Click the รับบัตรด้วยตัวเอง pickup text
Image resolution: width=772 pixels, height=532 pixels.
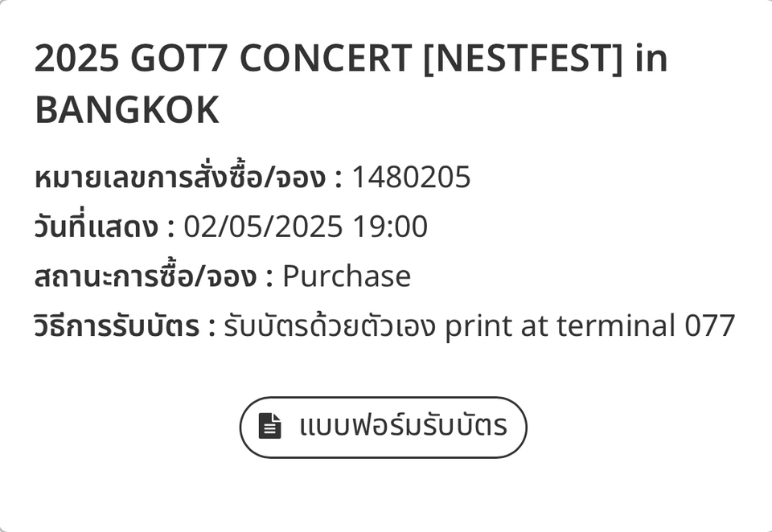(x=330, y=326)
